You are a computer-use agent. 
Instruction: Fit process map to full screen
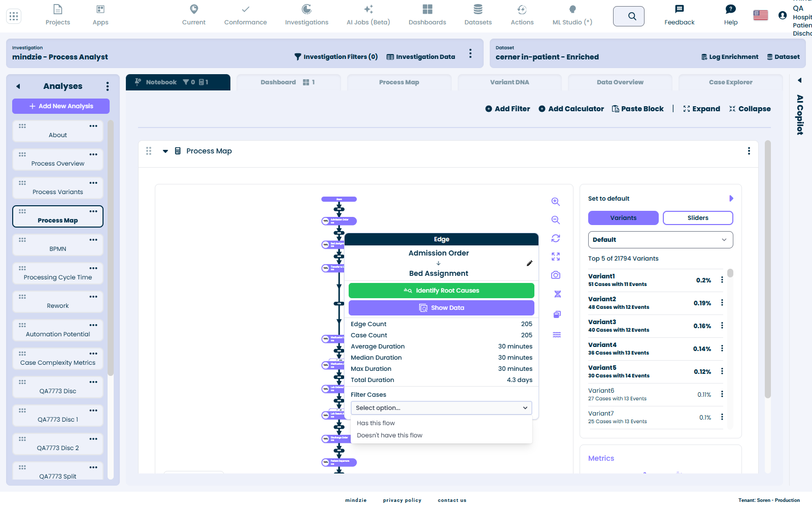pyautogui.click(x=556, y=257)
